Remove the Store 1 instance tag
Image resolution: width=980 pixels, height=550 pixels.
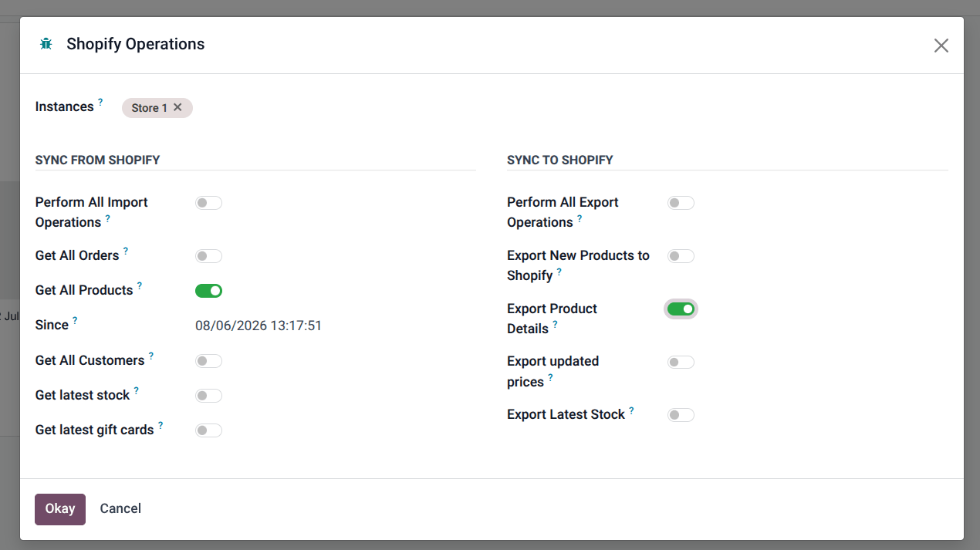click(177, 107)
